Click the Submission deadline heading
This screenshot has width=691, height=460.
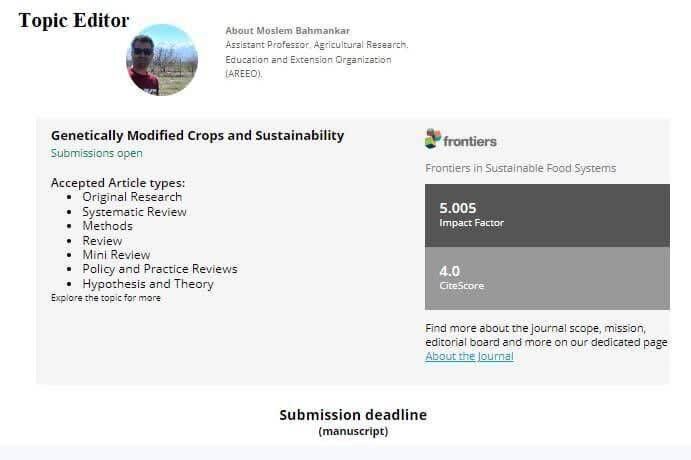[353, 415]
